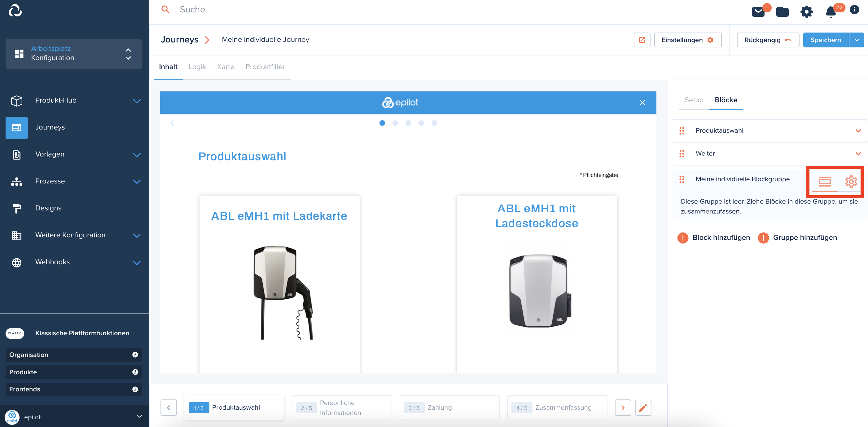Screen dimensions: 868x427
Task: Click the info icon in top bar
Action: tap(854, 9)
